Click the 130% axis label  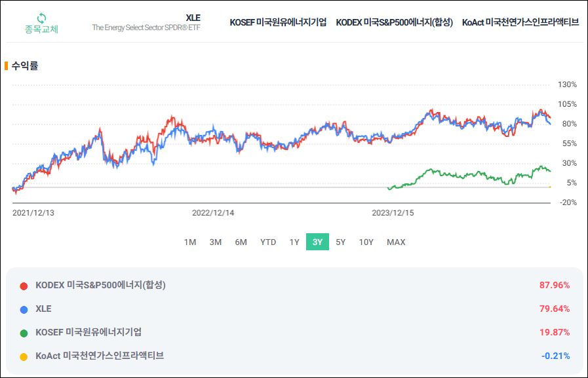pyautogui.click(x=568, y=85)
